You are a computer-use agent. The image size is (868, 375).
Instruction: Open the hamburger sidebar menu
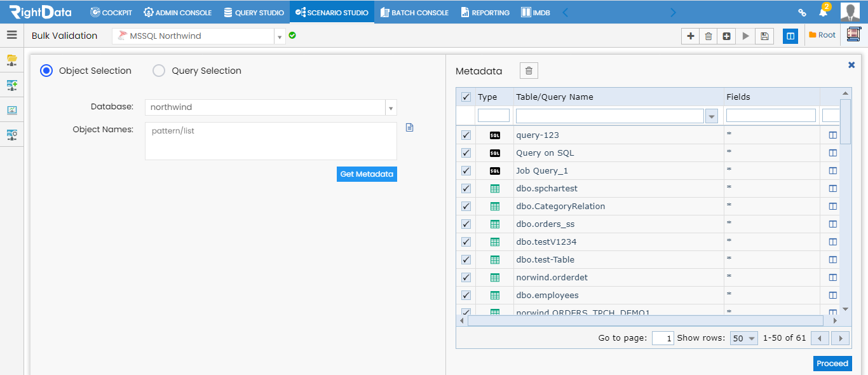[12, 36]
